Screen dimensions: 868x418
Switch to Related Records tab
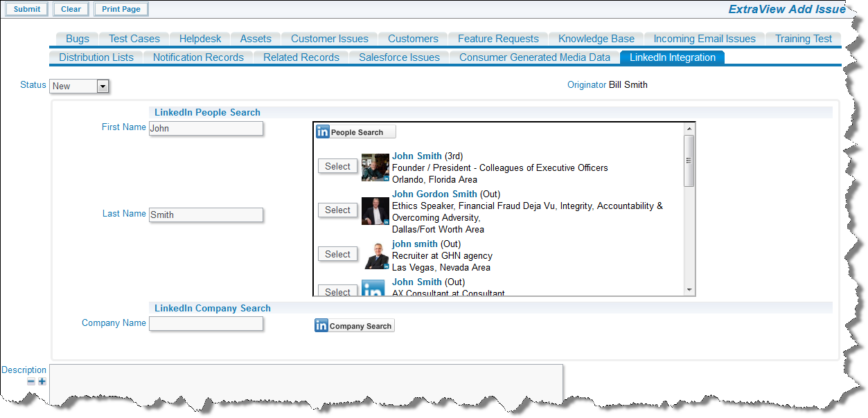coord(301,57)
